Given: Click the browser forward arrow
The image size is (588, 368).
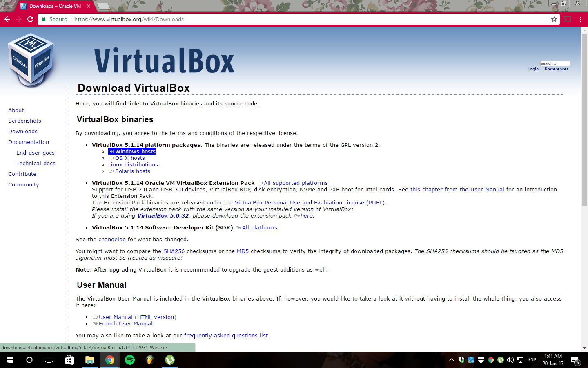Looking at the screenshot, I should pos(19,19).
